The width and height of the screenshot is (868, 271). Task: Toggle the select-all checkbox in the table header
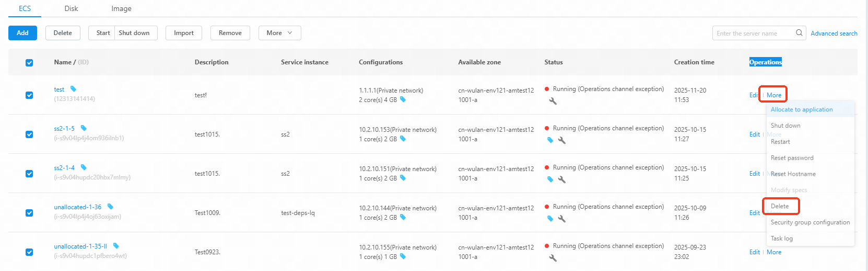(x=29, y=63)
